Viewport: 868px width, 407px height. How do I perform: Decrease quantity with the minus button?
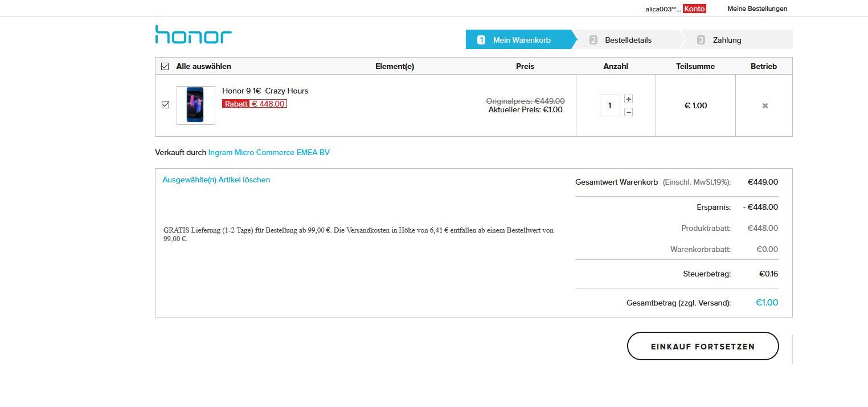click(628, 112)
